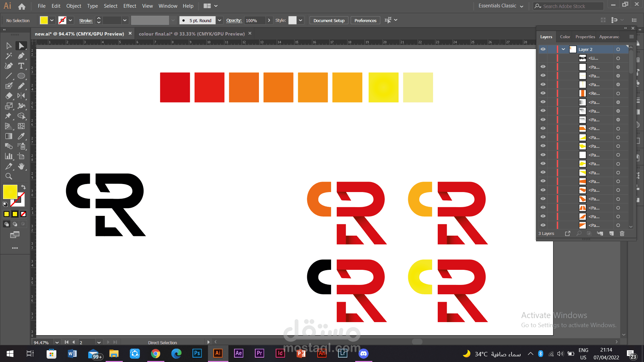
Task: Select the Type tool
Action: 21,66
